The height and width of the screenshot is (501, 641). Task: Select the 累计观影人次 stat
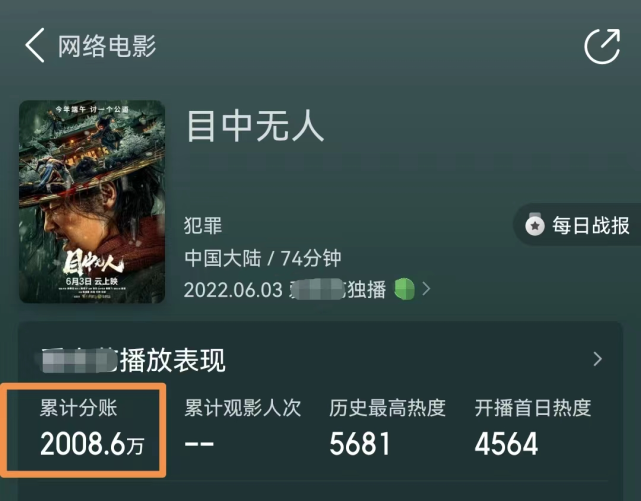tap(243, 428)
